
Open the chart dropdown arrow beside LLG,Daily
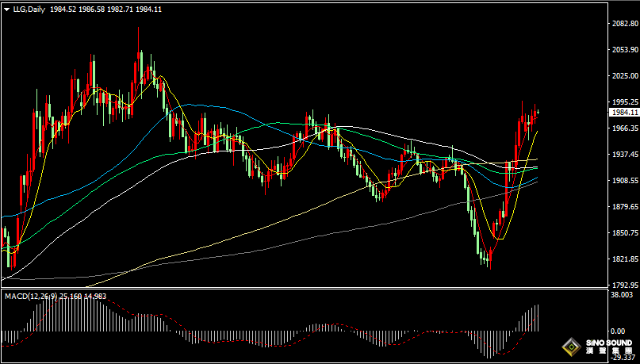coord(6,10)
